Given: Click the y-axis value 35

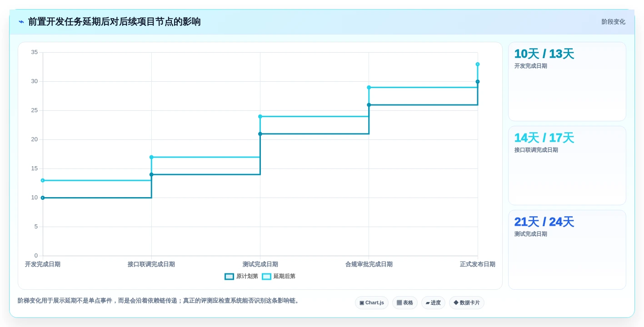Looking at the screenshot, I should pos(35,52).
